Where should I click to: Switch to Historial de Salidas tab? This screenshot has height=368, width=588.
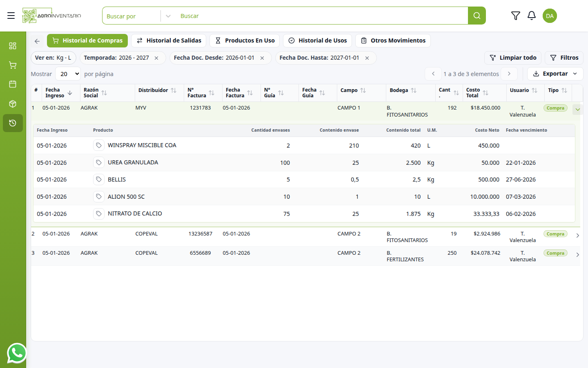coord(169,40)
